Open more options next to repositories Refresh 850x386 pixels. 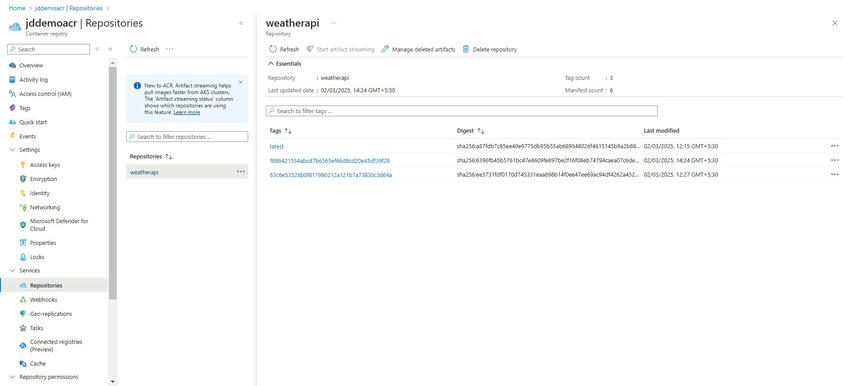tap(170, 49)
